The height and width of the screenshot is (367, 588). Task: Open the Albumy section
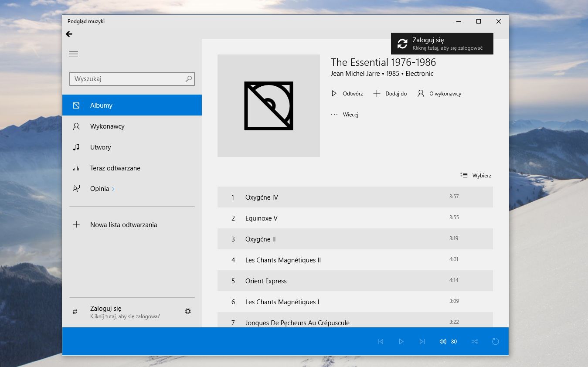pos(132,105)
